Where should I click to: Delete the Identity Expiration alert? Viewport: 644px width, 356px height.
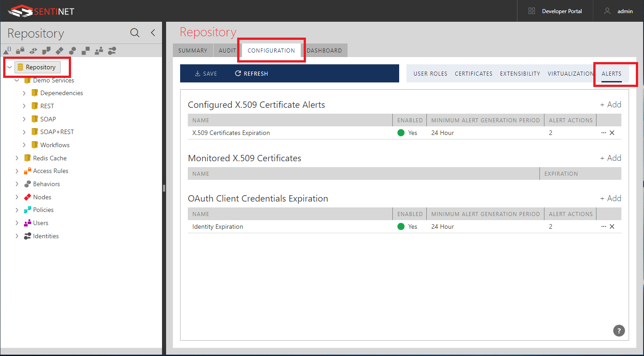tap(612, 226)
